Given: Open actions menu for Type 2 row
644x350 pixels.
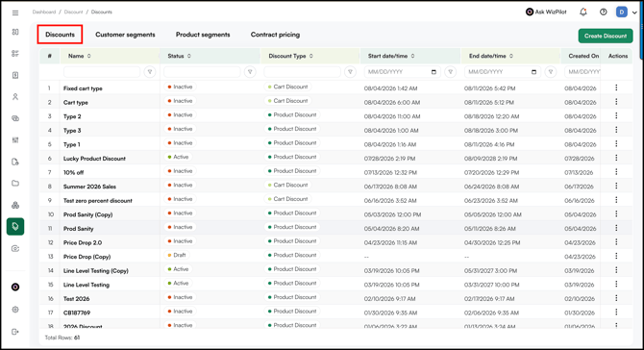Looking at the screenshot, I should [616, 115].
